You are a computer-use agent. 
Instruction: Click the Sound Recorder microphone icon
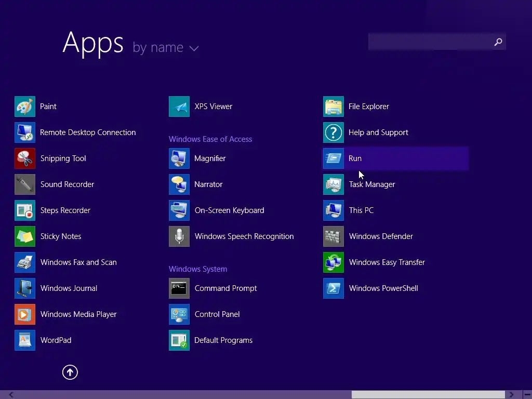pos(25,184)
